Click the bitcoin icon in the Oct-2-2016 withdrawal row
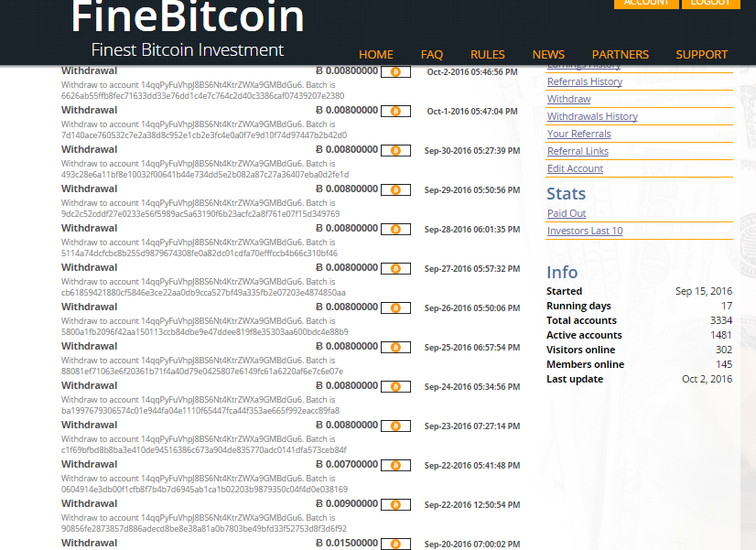 (x=395, y=71)
